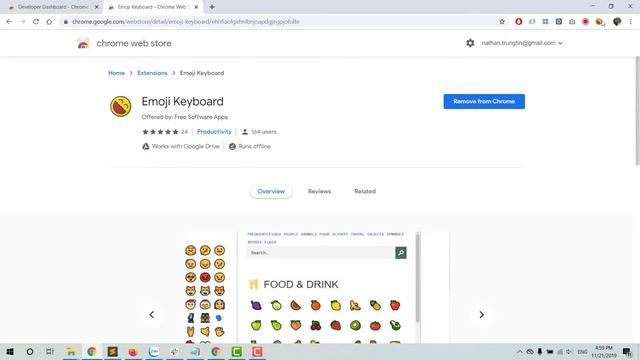View site info via padlock icon

[66, 22]
